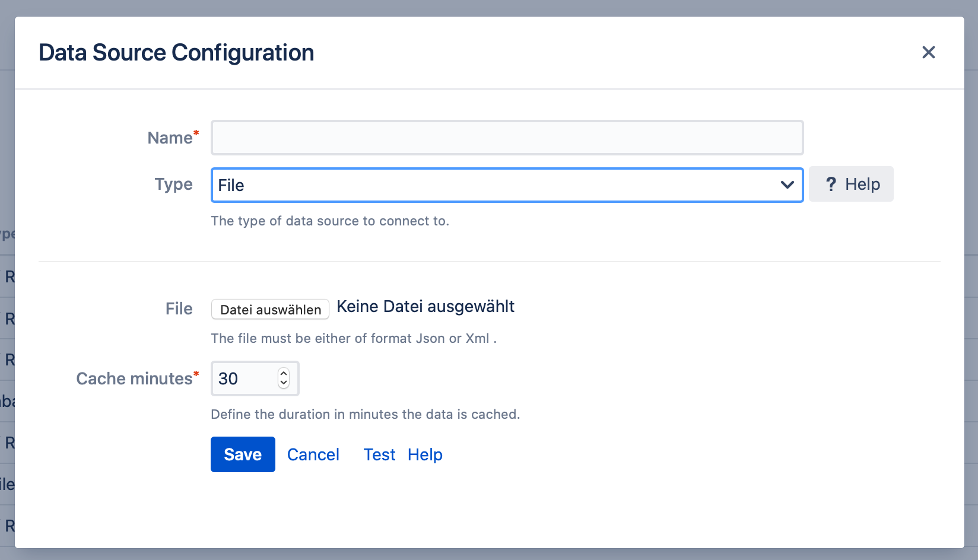Open the Help link next to Test
Screen dimensions: 978x560
click(x=425, y=454)
